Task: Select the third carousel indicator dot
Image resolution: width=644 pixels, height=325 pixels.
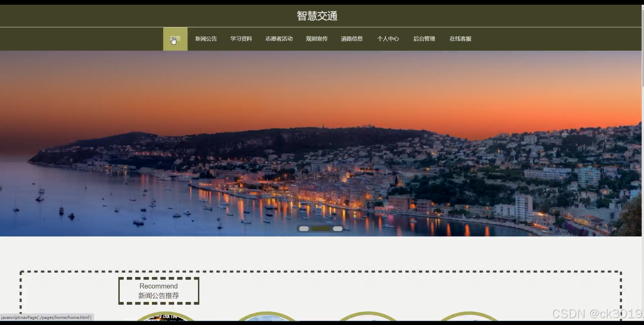Action: (x=338, y=229)
